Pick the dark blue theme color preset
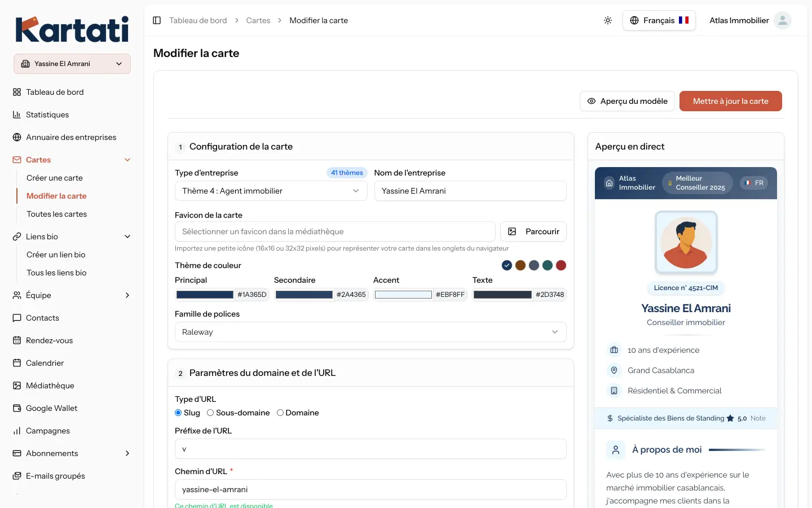 [507, 265]
